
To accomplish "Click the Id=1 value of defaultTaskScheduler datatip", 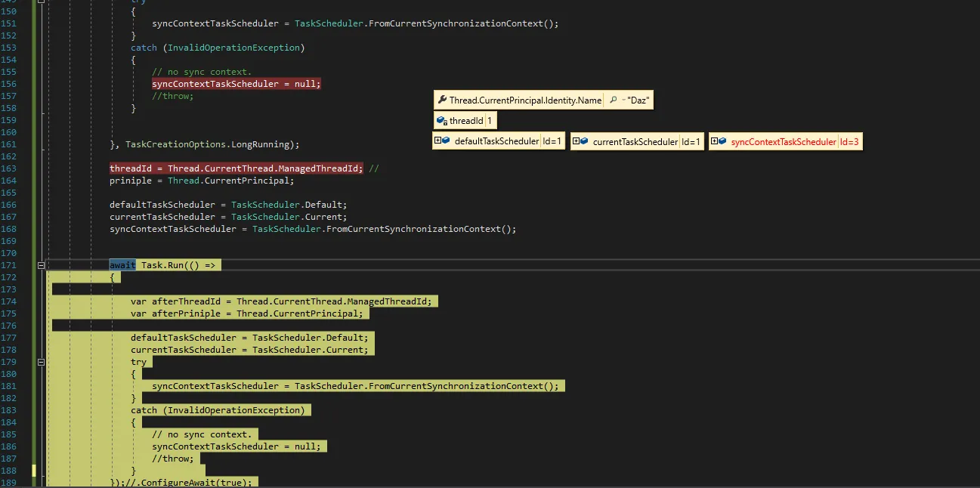I will tap(552, 141).
